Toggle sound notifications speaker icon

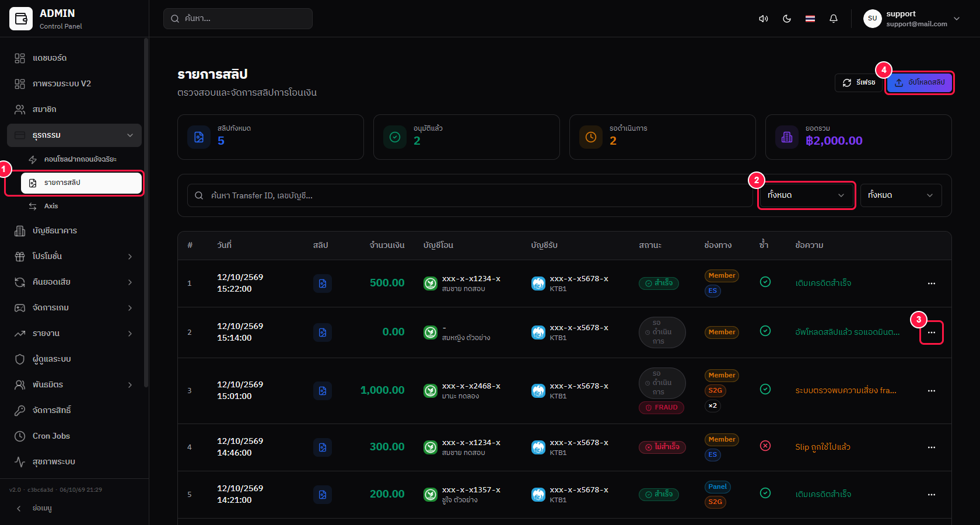pyautogui.click(x=763, y=19)
